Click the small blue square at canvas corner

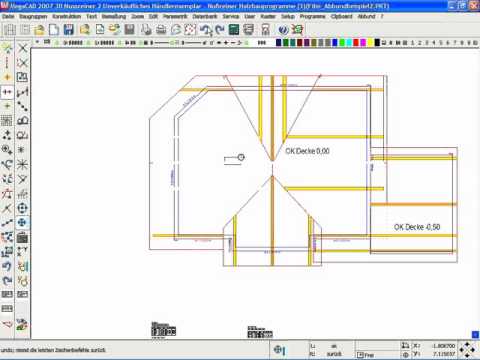point(475,334)
